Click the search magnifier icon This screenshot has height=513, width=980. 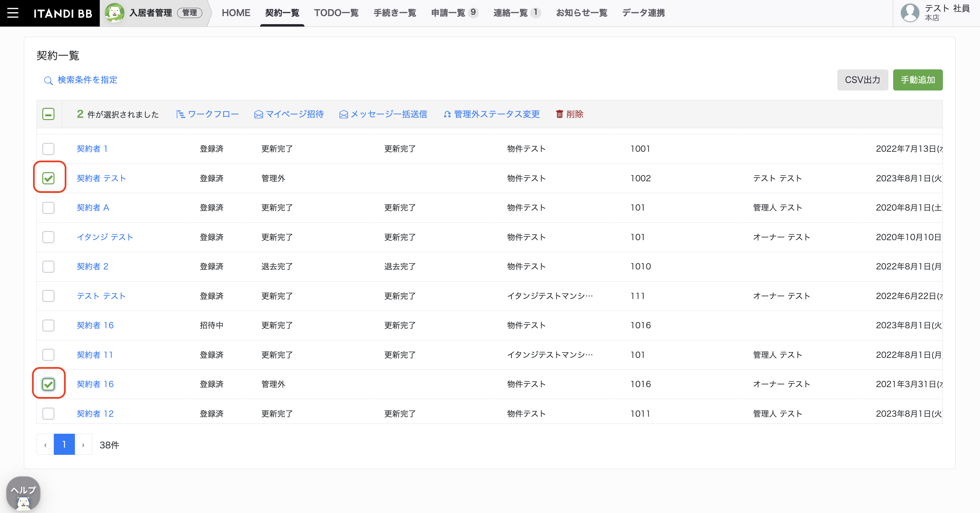coord(48,81)
